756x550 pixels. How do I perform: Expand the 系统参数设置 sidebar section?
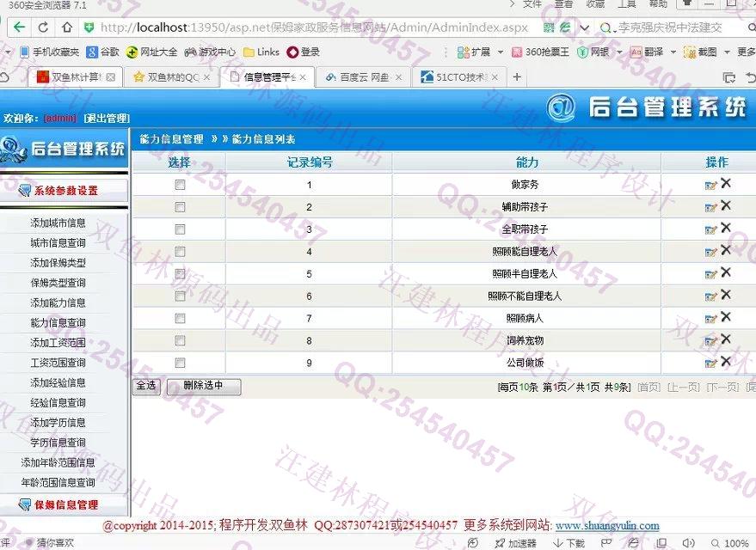65,191
